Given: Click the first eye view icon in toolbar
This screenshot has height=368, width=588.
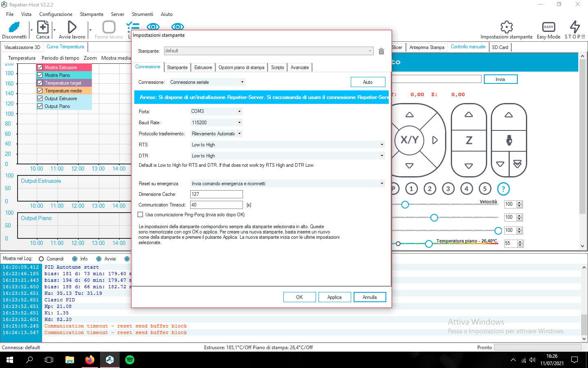Looking at the screenshot, I should (153, 27).
